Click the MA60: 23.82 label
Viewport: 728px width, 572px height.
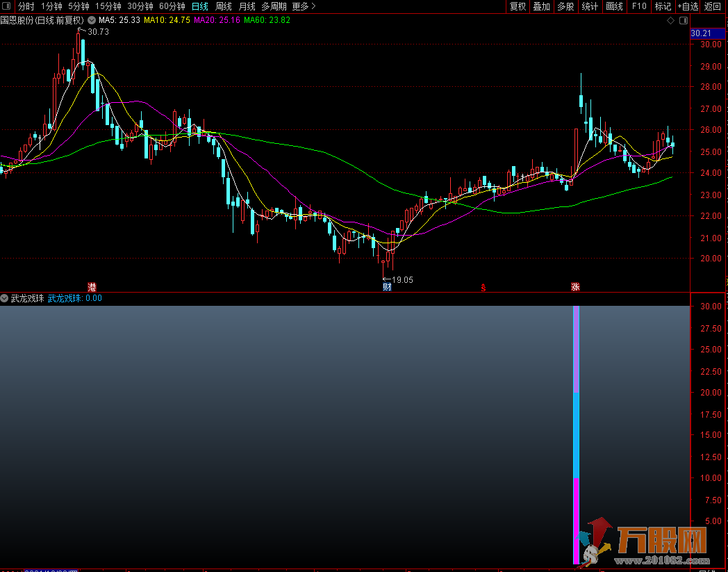pos(267,20)
